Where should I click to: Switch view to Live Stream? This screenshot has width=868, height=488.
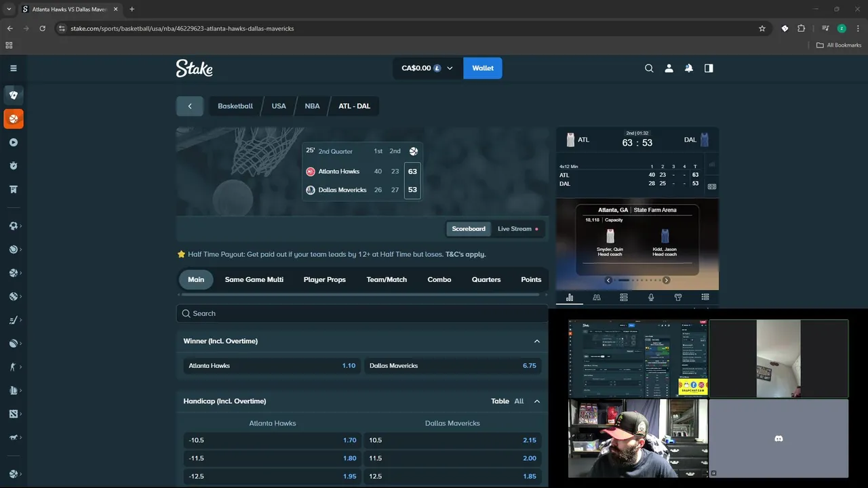coord(518,229)
